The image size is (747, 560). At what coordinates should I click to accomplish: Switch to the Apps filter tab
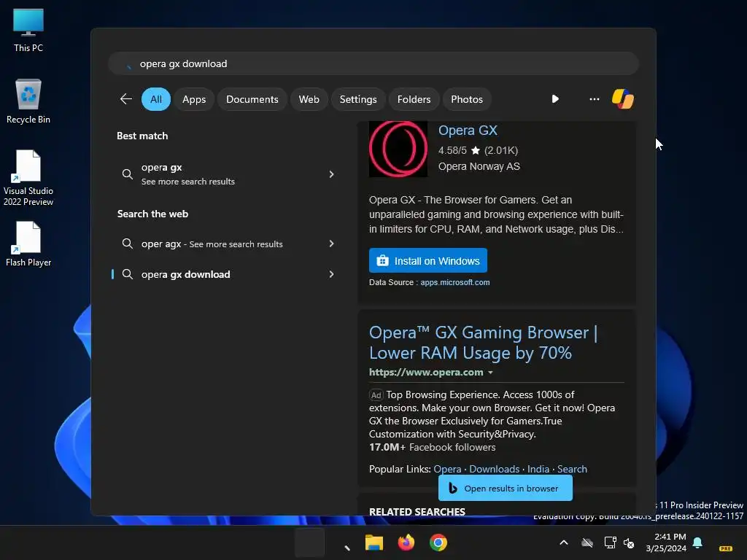[x=194, y=99]
